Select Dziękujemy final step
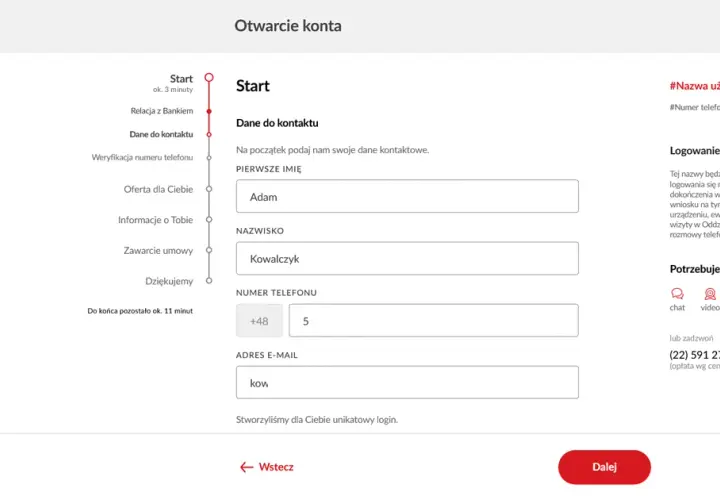This screenshot has width=720, height=500. coord(169,281)
